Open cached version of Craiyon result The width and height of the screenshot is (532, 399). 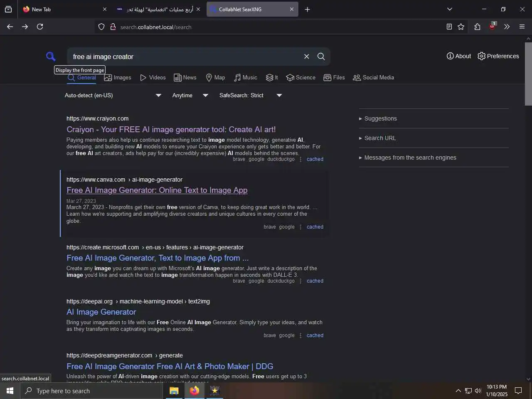pyautogui.click(x=315, y=159)
